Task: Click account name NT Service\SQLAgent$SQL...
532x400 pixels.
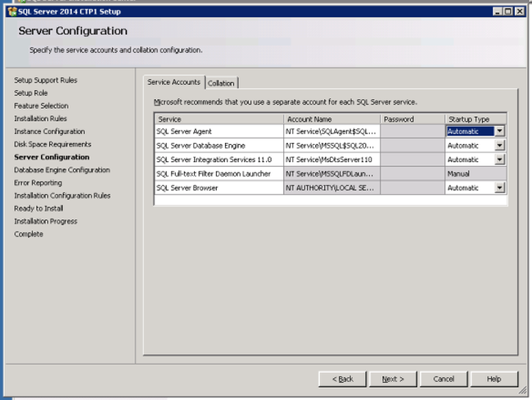Action: point(331,131)
